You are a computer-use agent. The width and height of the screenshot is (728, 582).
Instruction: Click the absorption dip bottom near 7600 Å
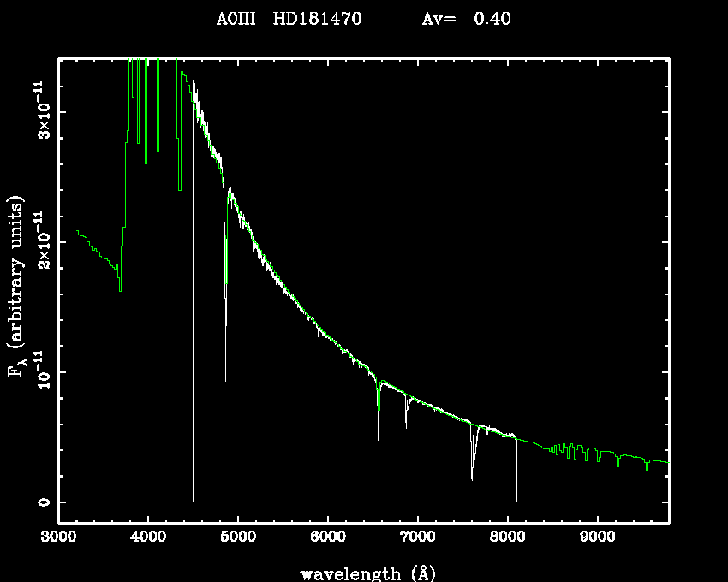472,479
